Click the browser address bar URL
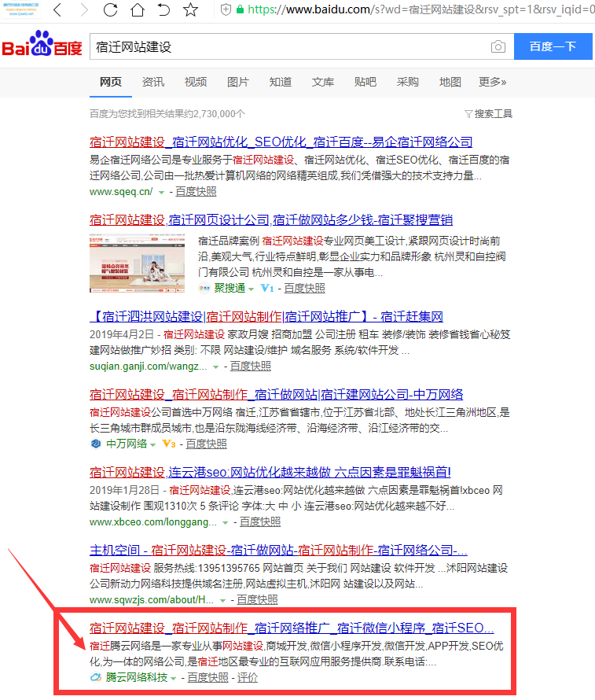Viewport: 595px width, 700px height. [x=421, y=9]
